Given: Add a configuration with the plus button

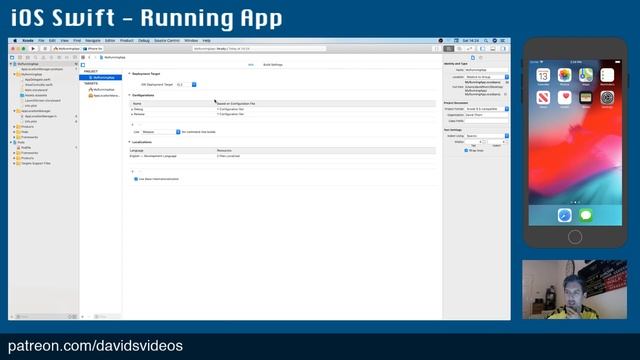Looking at the screenshot, I should [x=132, y=124].
